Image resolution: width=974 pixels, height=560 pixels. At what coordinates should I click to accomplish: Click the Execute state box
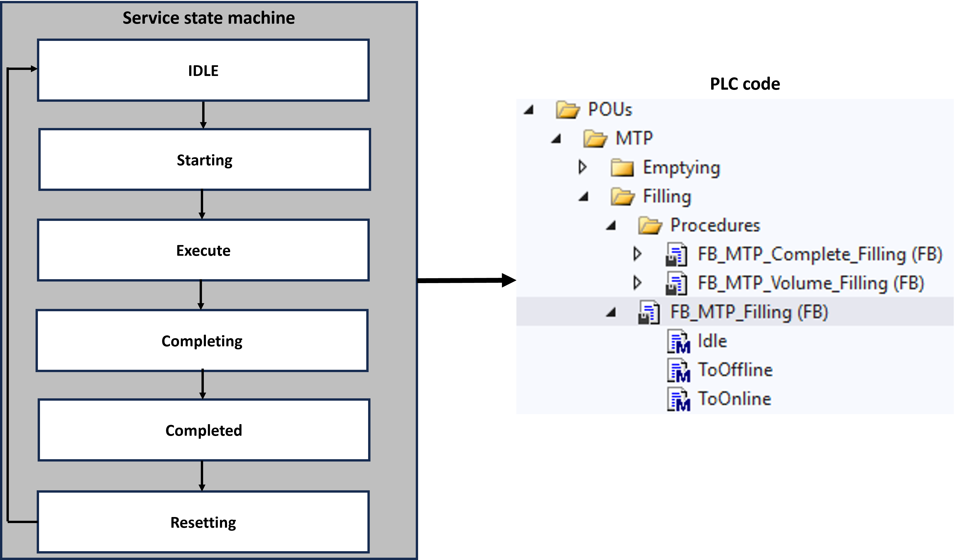203,250
